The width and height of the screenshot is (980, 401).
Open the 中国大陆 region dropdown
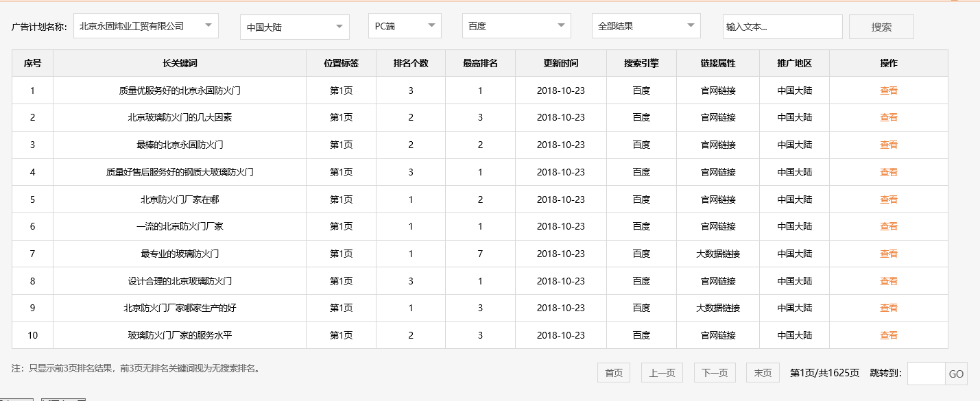294,25
